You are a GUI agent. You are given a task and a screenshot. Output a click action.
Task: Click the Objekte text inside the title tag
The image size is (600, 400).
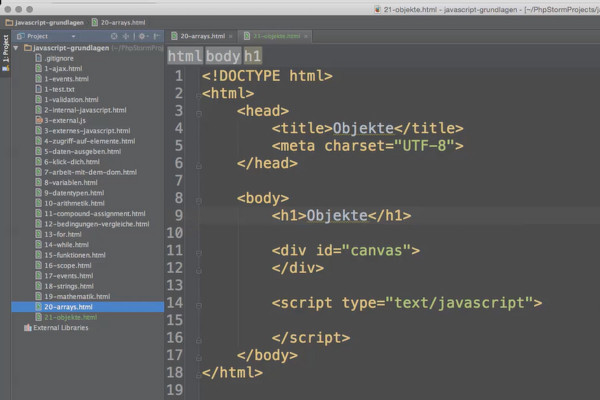click(363, 128)
